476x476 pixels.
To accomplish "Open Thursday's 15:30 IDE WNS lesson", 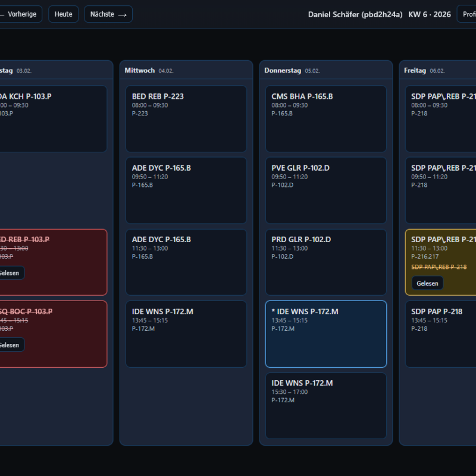I will [x=325, y=405].
